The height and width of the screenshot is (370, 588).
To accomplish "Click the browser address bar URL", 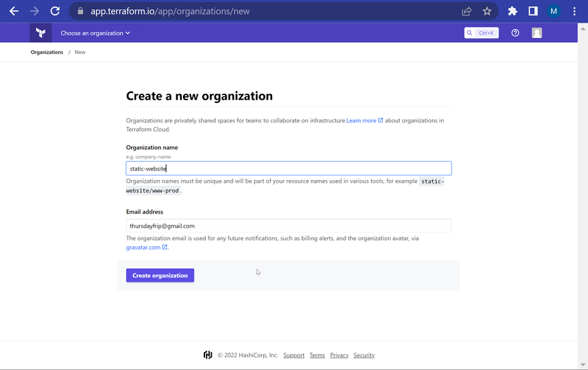I will pyautogui.click(x=170, y=11).
